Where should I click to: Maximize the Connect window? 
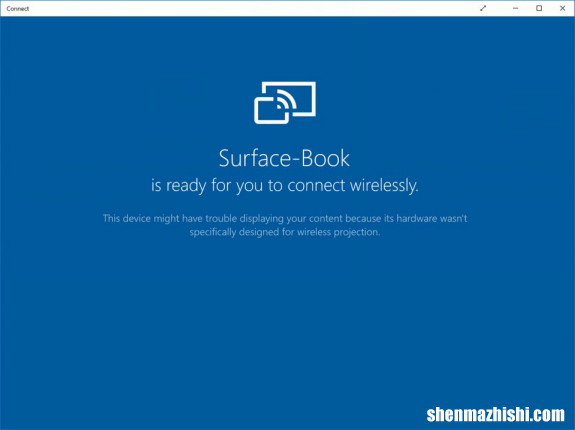tap(539, 8)
